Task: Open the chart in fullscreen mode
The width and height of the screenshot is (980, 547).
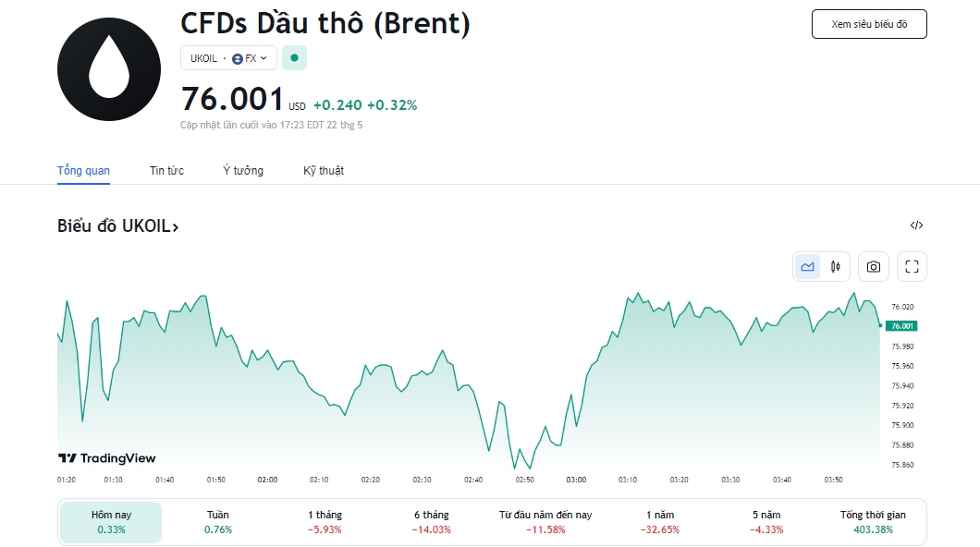Action: coord(912,267)
